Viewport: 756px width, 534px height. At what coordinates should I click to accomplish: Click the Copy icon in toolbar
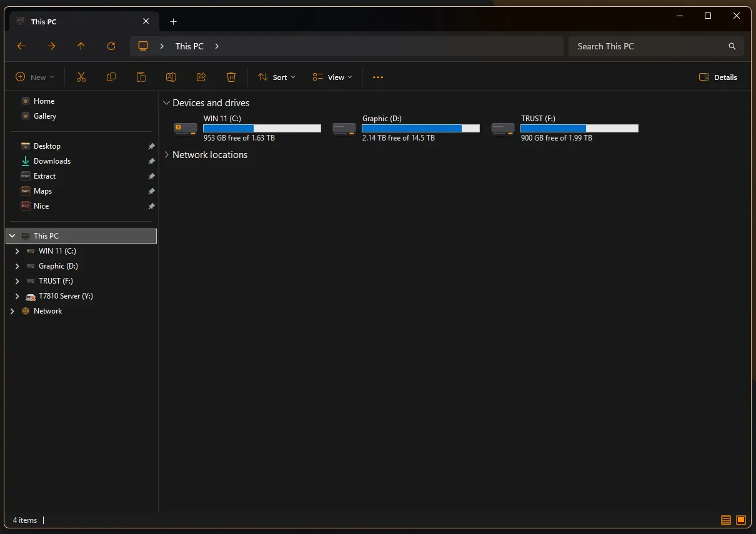click(x=111, y=77)
